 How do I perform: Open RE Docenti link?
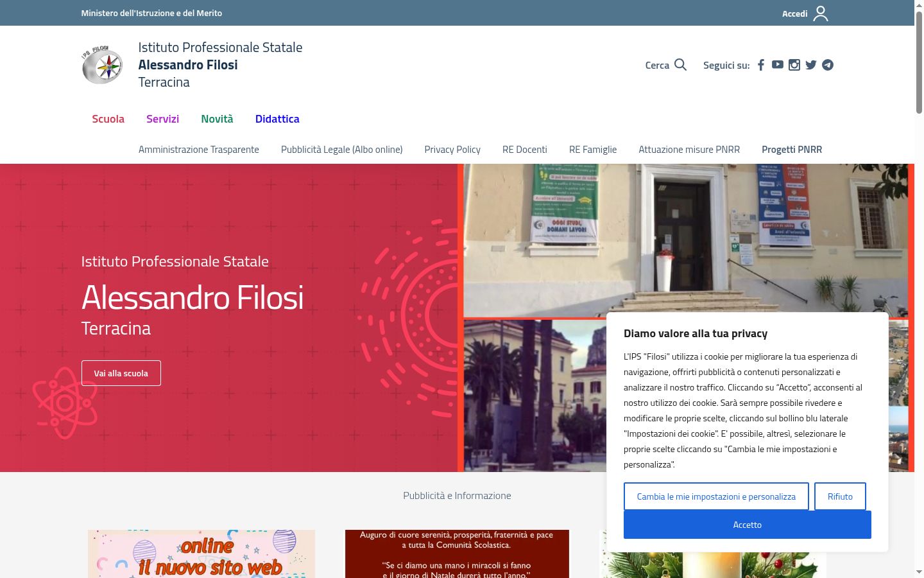coord(525,150)
